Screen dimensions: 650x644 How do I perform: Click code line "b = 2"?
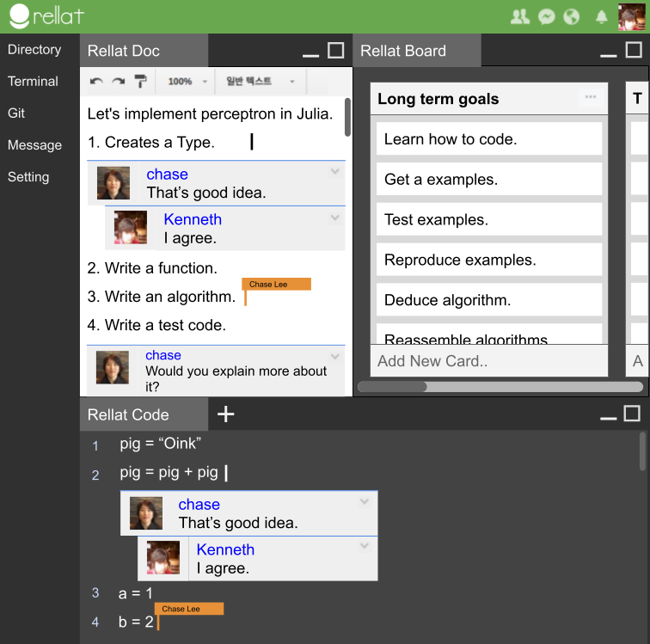(136, 622)
